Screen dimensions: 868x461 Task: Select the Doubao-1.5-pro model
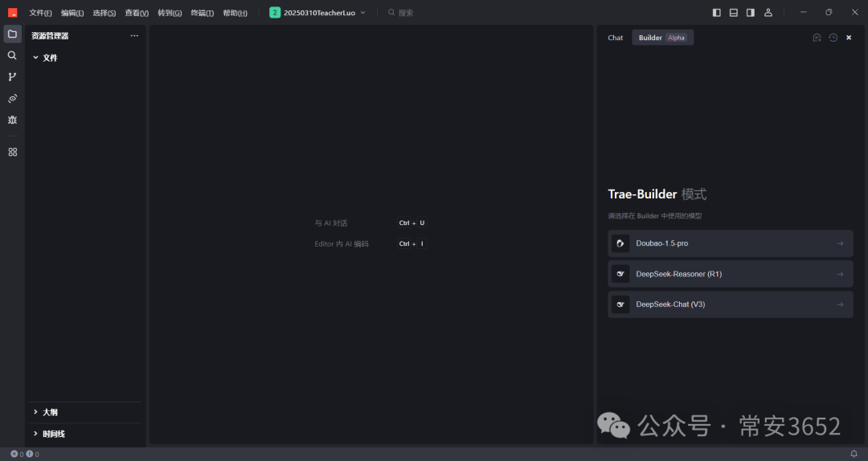coord(730,243)
